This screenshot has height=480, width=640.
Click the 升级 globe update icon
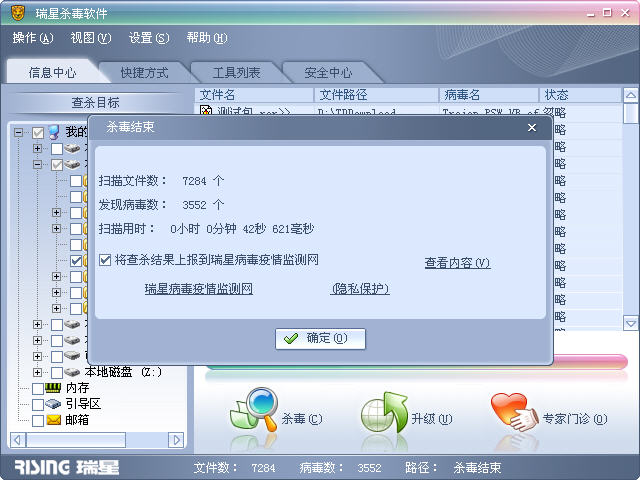[384, 412]
